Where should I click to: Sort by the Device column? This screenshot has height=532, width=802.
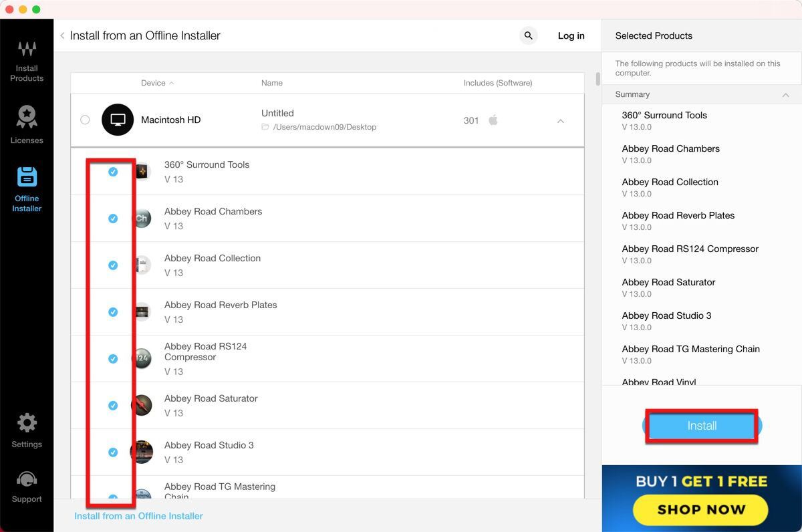point(157,83)
